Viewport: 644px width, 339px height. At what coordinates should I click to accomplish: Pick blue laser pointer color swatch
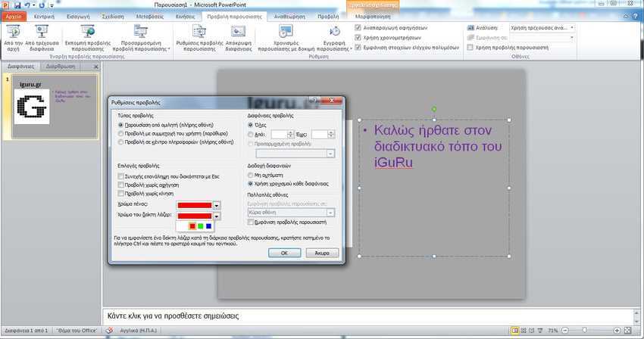point(208,226)
